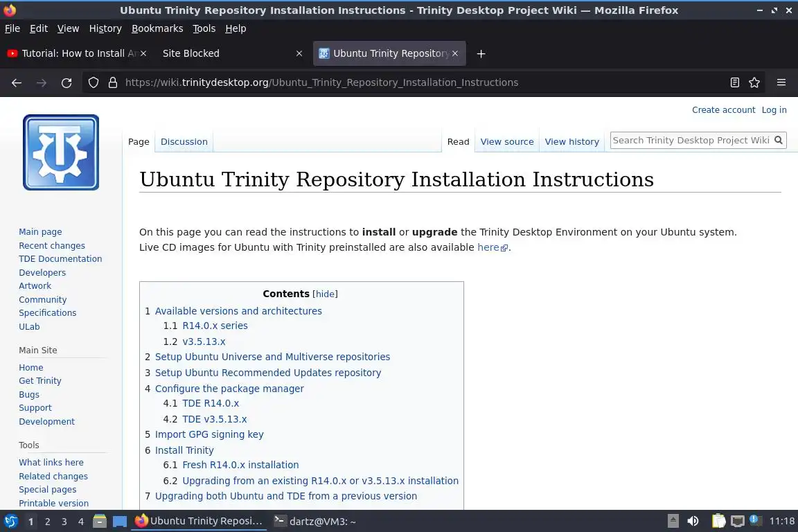Jump to R14.0.x series section

[215, 326]
